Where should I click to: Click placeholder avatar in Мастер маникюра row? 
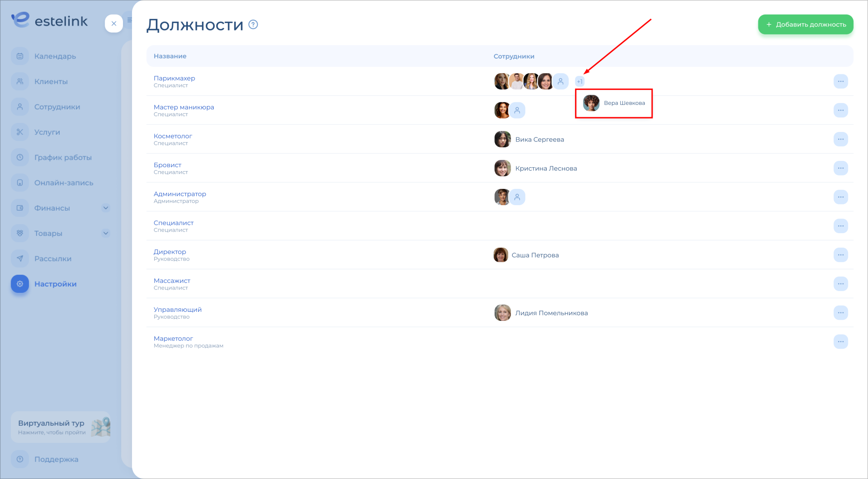[x=517, y=110]
